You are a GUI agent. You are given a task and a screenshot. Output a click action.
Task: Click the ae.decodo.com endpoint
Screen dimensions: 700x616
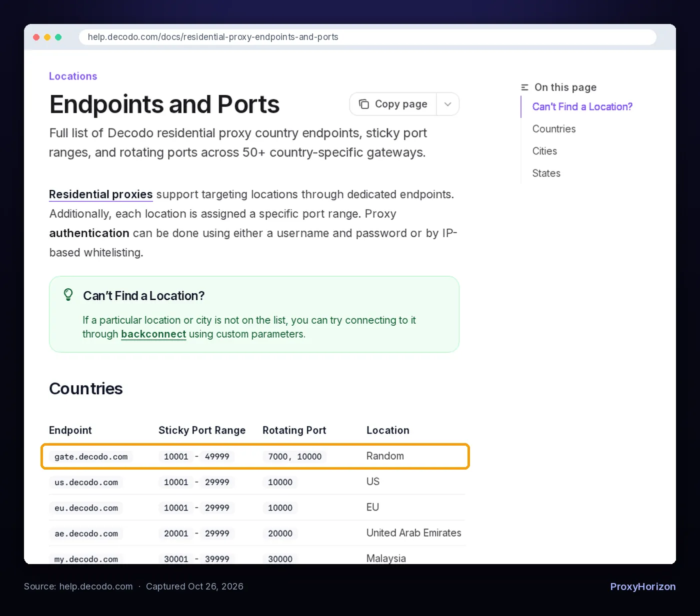(86, 534)
